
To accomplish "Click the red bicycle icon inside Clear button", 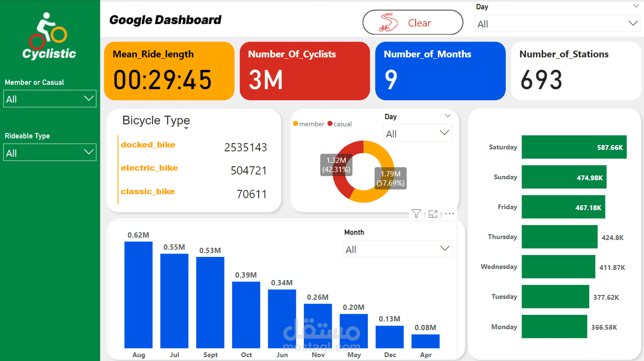I will [x=385, y=22].
